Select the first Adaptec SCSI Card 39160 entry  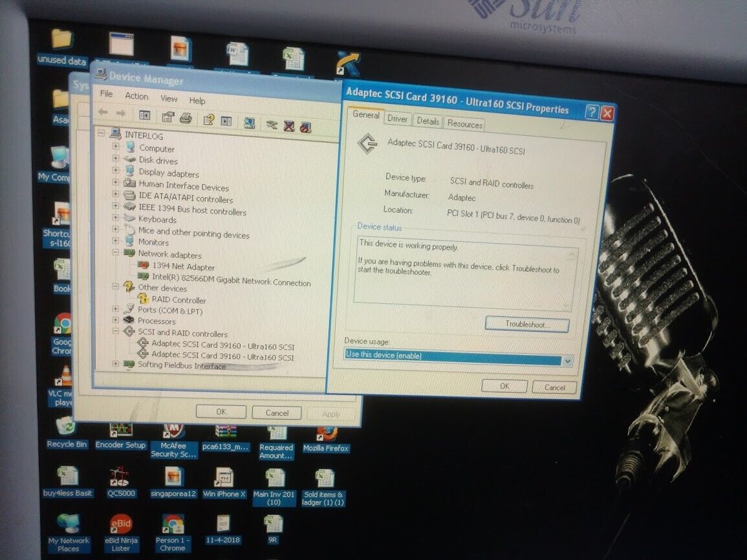(x=223, y=346)
